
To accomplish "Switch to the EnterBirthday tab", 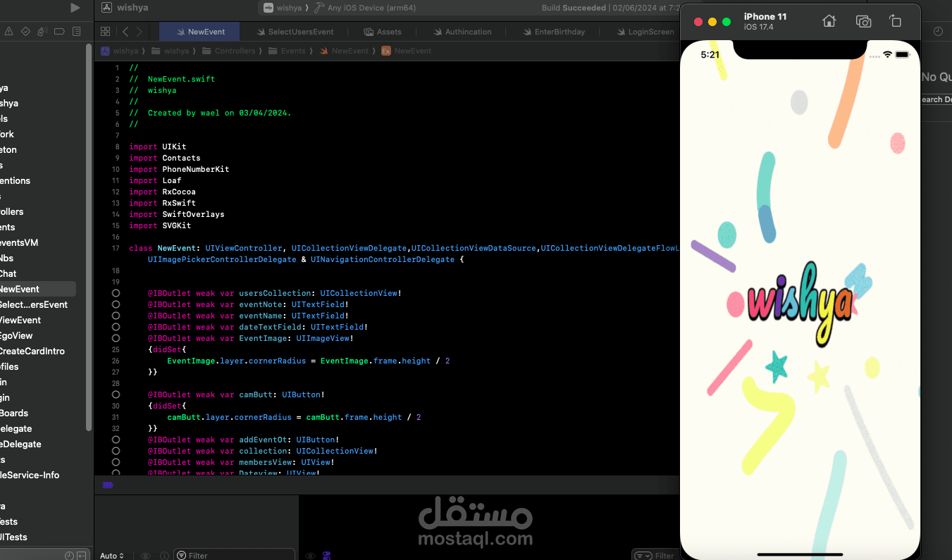I will point(553,32).
